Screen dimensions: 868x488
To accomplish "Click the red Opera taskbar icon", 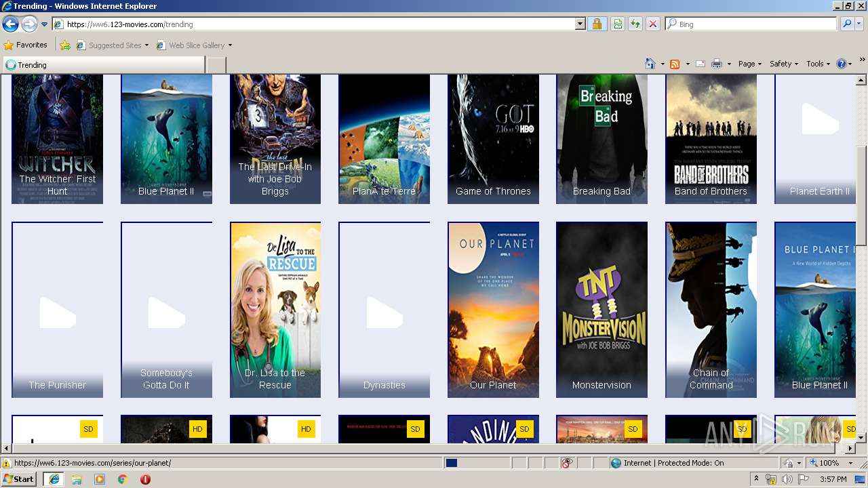I will (x=145, y=479).
